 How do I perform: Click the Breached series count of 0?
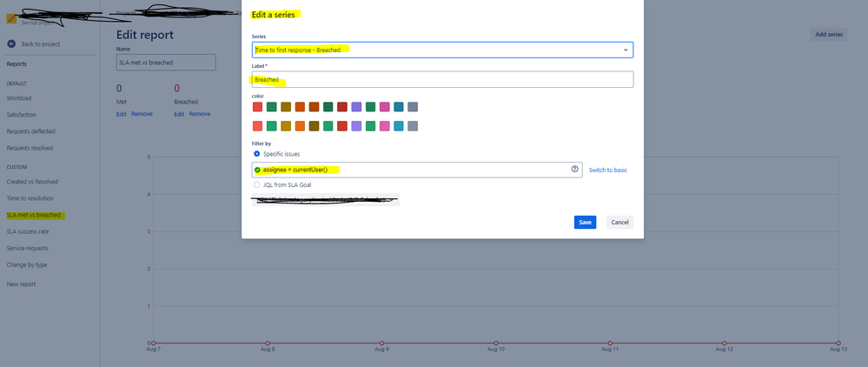(x=177, y=88)
